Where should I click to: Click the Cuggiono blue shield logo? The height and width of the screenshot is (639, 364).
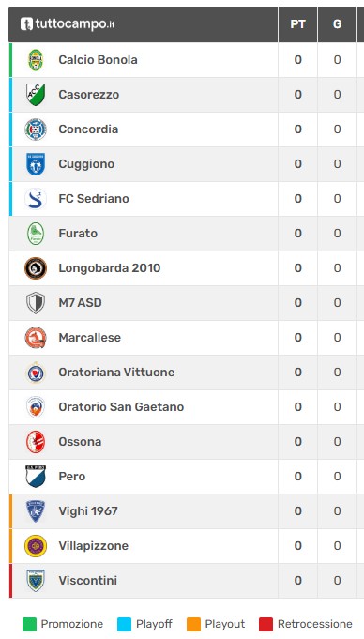(x=36, y=164)
